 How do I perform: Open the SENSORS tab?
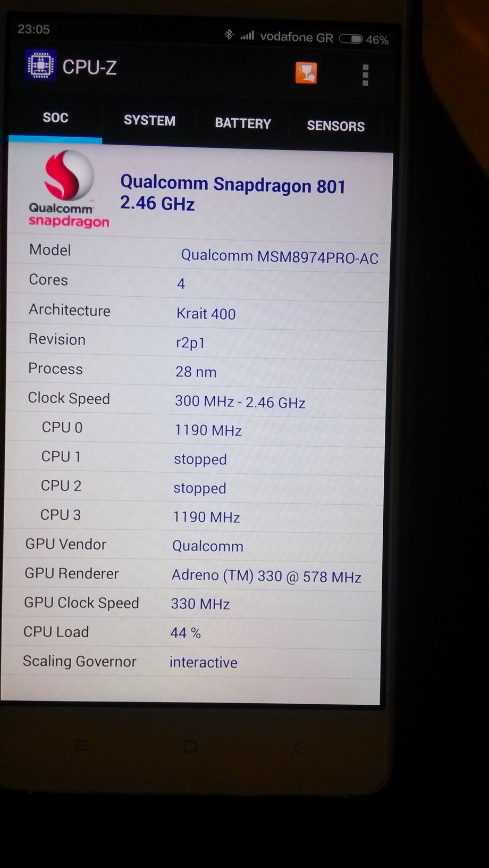click(336, 126)
